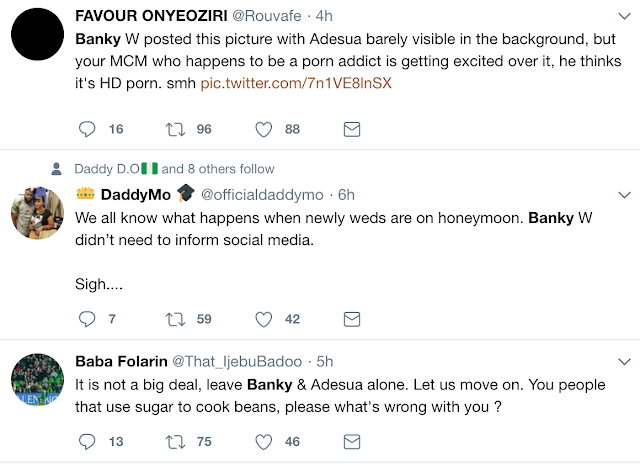Like DaddyMo's honeymoon tweet
Viewport: 640px width, 466px height.
(x=264, y=320)
